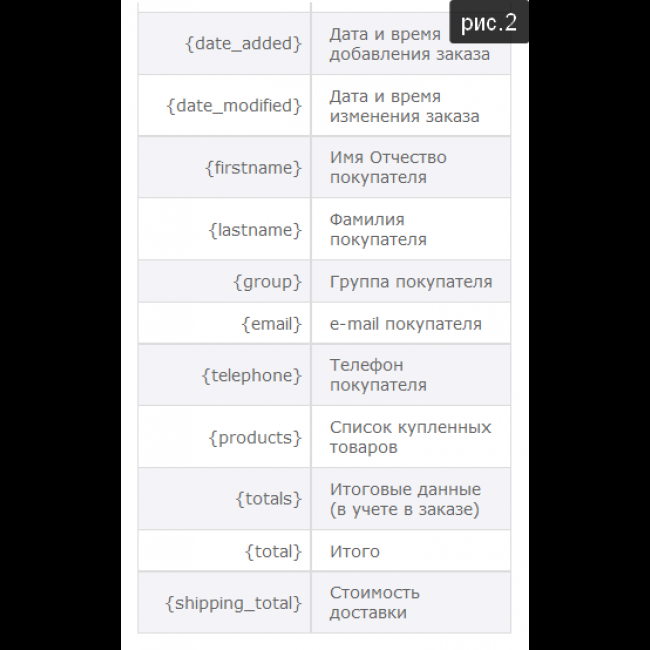
Task: Select the 'Имя Отчество покупателя' description
Action: pos(388,168)
